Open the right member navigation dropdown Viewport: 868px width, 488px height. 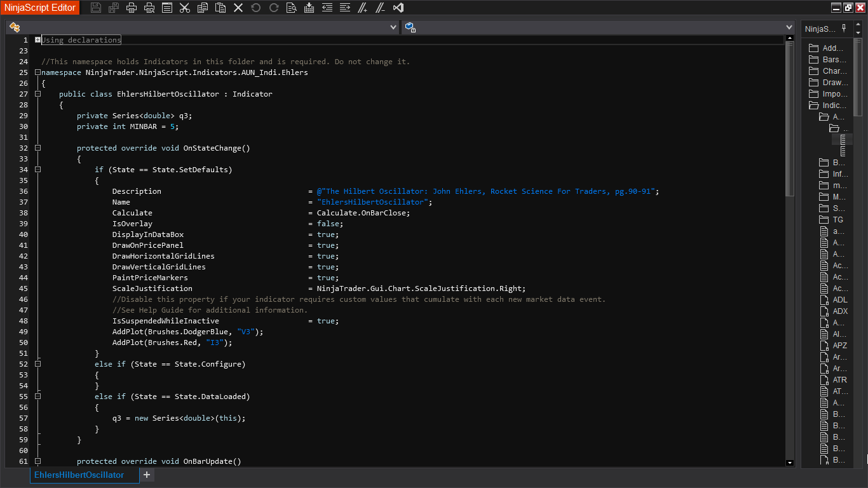pos(789,28)
